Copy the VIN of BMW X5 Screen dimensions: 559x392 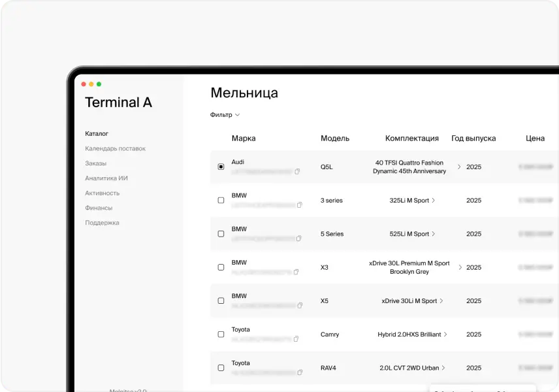(x=300, y=305)
